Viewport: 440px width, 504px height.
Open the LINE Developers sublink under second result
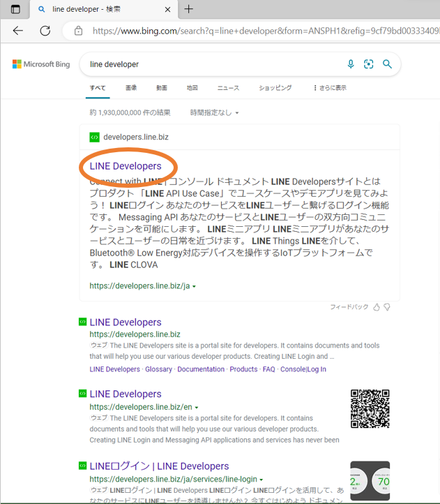tap(114, 369)
